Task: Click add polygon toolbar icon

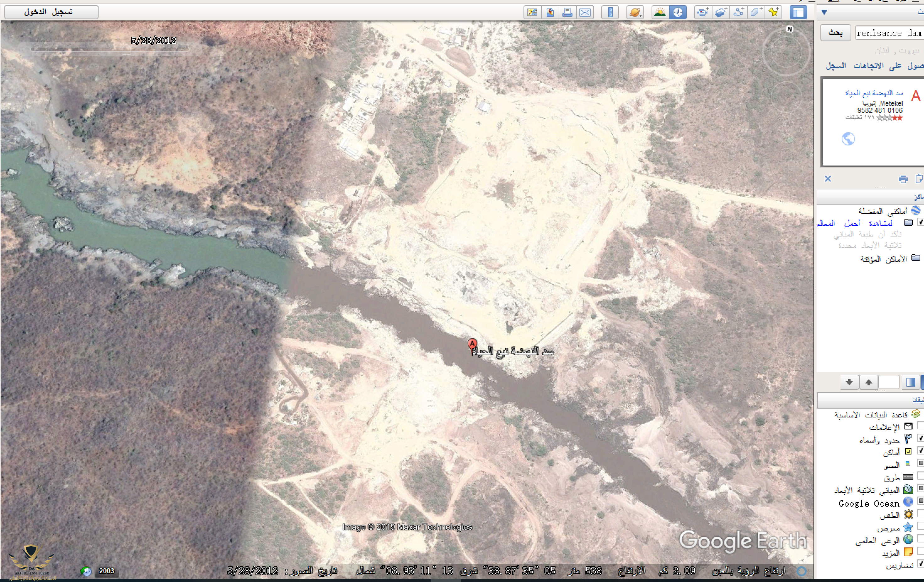Action: (756, 13)
